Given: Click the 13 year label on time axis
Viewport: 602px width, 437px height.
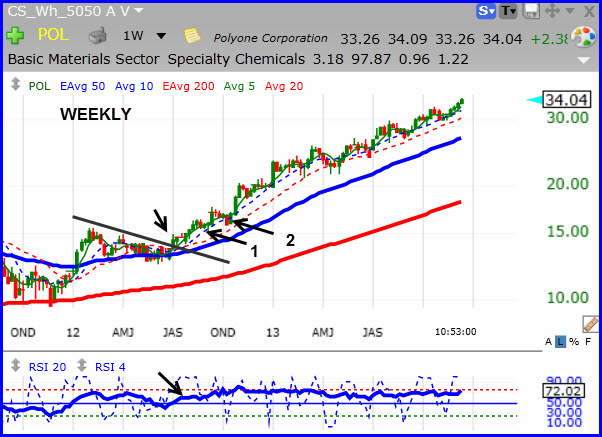Looking at the screenshot, I should click(273, 332).
